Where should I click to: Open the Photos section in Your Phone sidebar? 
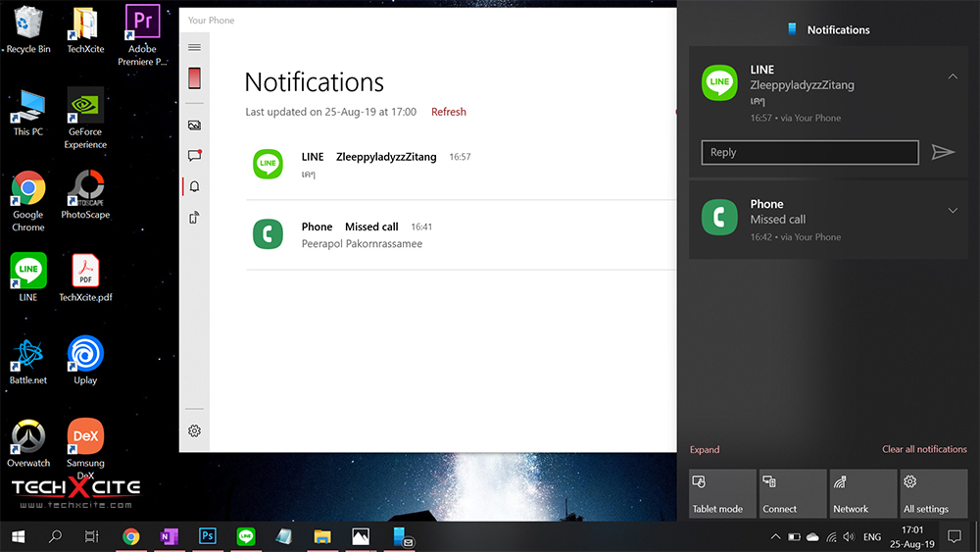[194, 125]
